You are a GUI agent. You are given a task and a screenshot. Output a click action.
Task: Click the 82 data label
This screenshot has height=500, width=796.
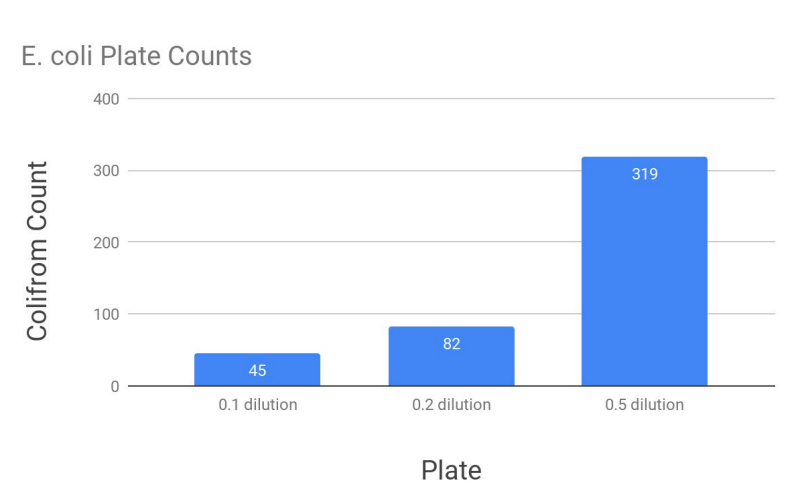(x=451, y=344)
